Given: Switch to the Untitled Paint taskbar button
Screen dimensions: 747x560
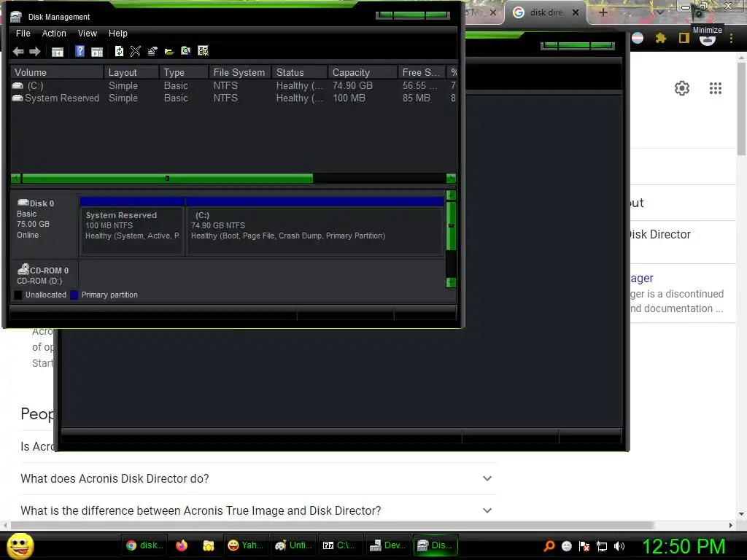Looking at the screenshot, I should point(293,545).
